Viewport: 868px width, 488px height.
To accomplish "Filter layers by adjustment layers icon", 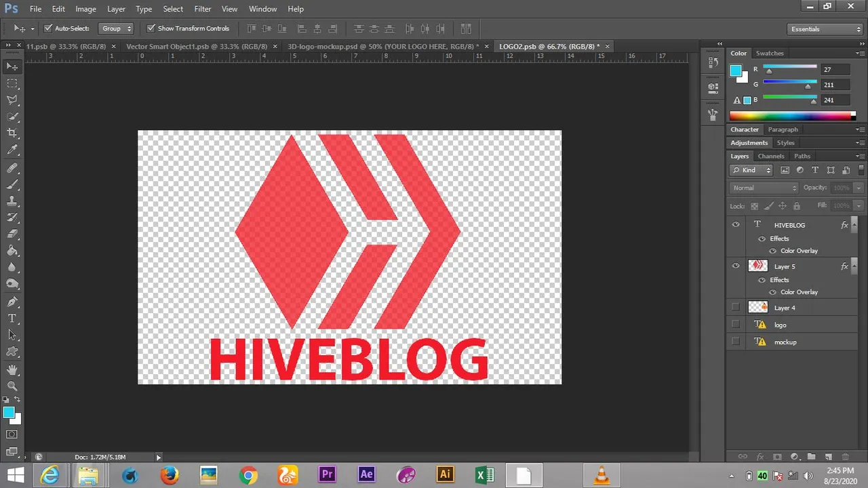I will click(x=800, y=170).
